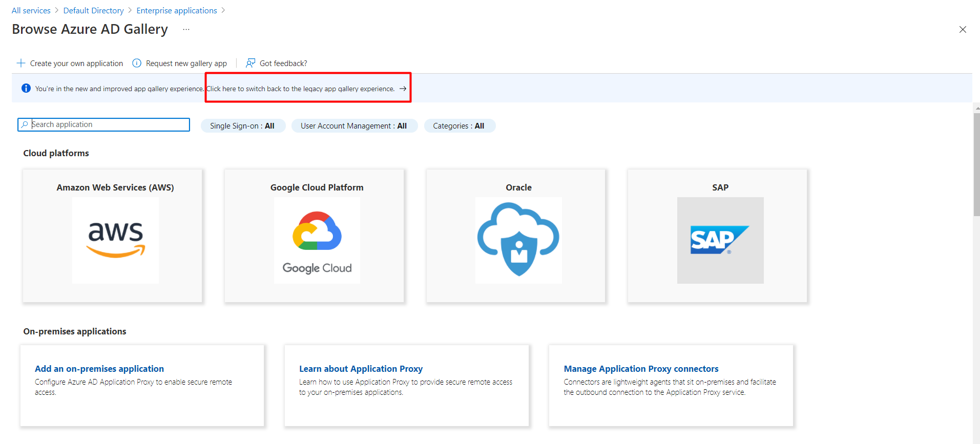Viewport: 980px width, 444px height.
Task: Click the plus icon for Create your own application
Action: [21, 63]
